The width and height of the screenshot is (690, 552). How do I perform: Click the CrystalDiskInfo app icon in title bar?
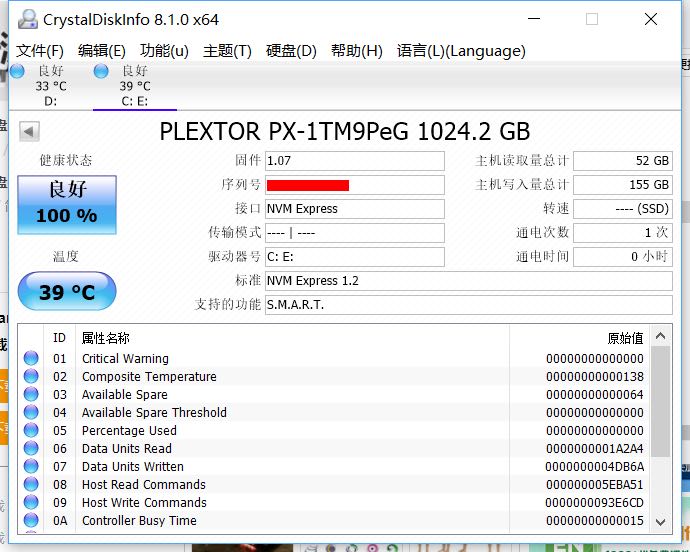28,19
